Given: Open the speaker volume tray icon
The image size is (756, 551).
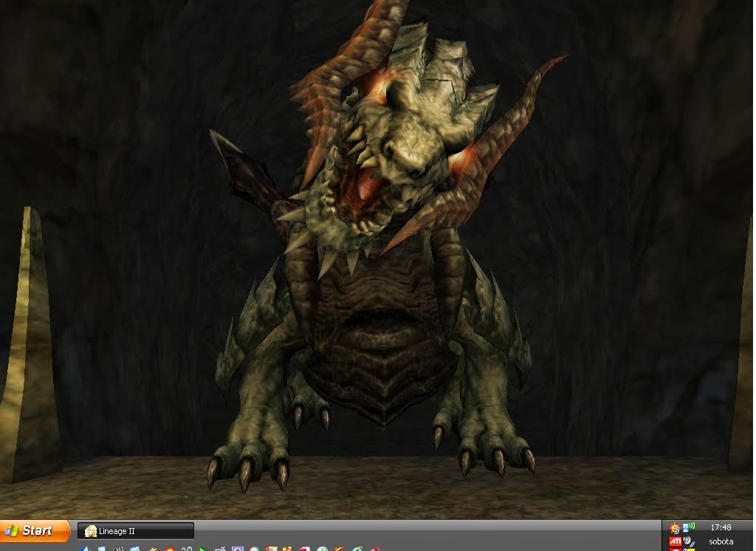Looking at the screenshot, I should tap(689, 541).
